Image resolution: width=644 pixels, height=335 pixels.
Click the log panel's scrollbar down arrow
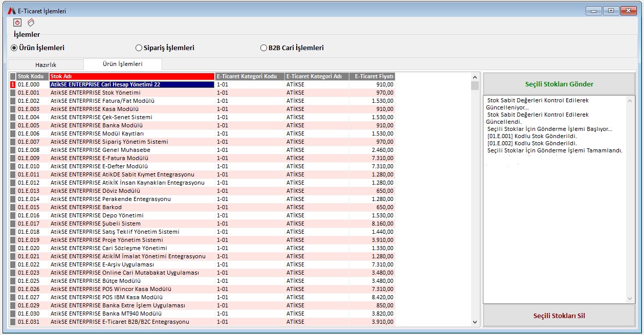[630, 299]
